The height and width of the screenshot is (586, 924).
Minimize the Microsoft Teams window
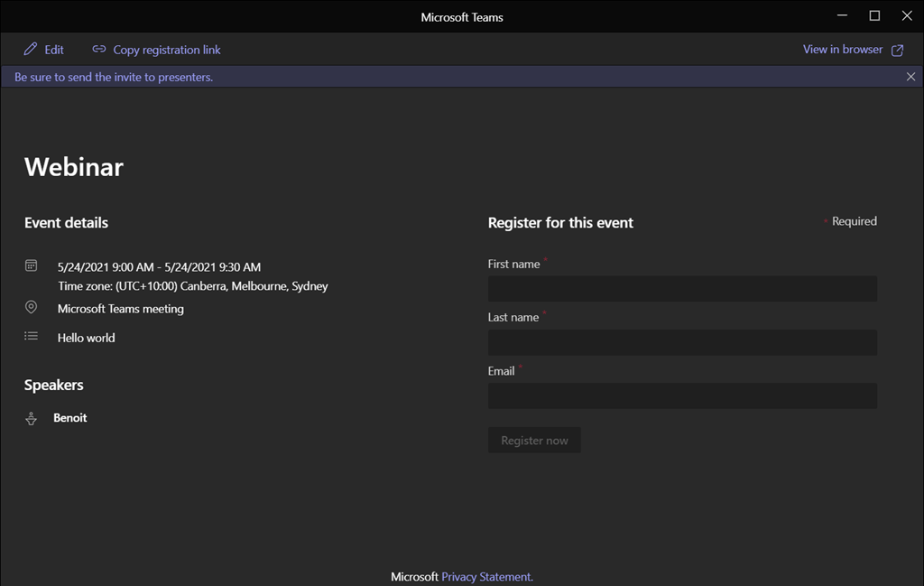tap(842, 16)
